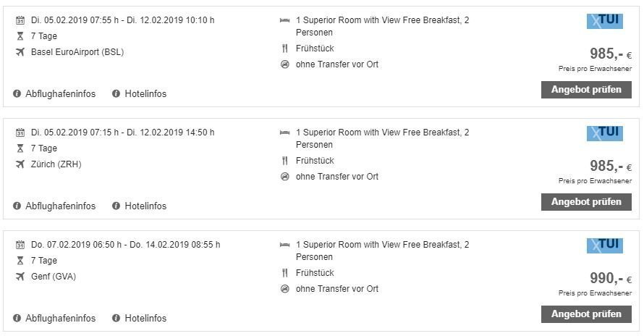Viewport: 644px width, 336px height.
Task: Click the calendar icon of the Genf offer
Action: tap(20, 245)
